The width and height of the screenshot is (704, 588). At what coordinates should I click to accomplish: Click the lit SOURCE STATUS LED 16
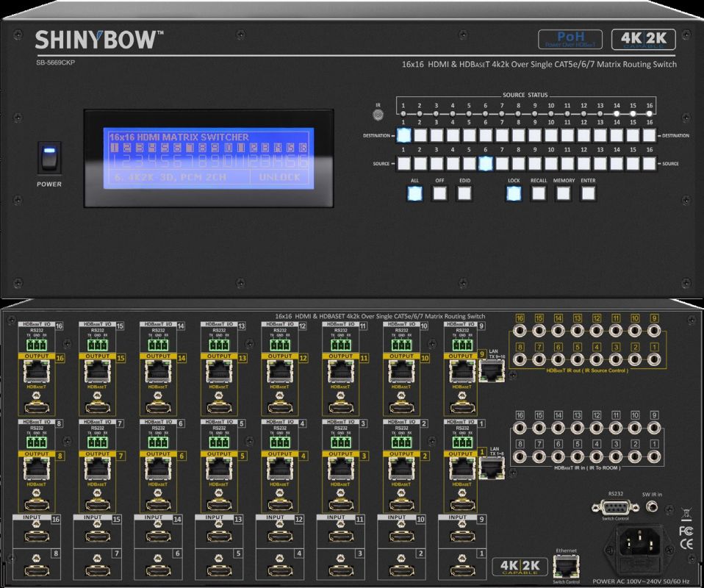pyautogui.click(x=649, y=114)
